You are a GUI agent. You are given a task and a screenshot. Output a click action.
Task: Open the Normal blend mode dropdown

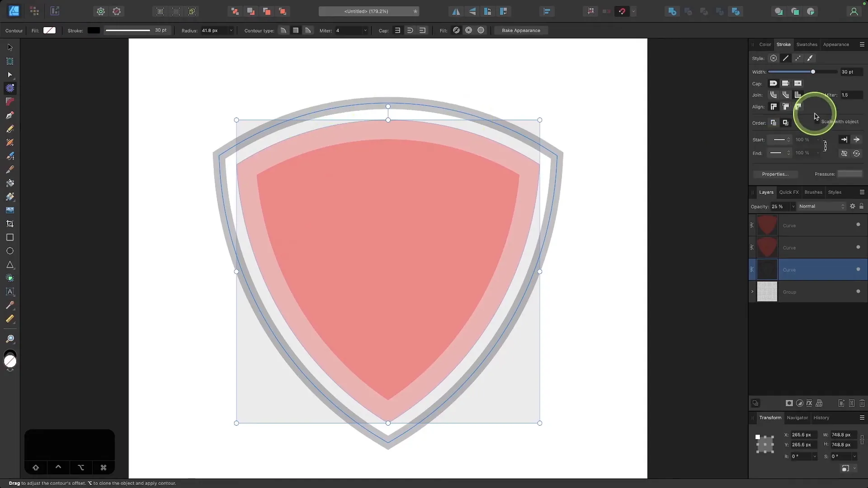(821, 206)
